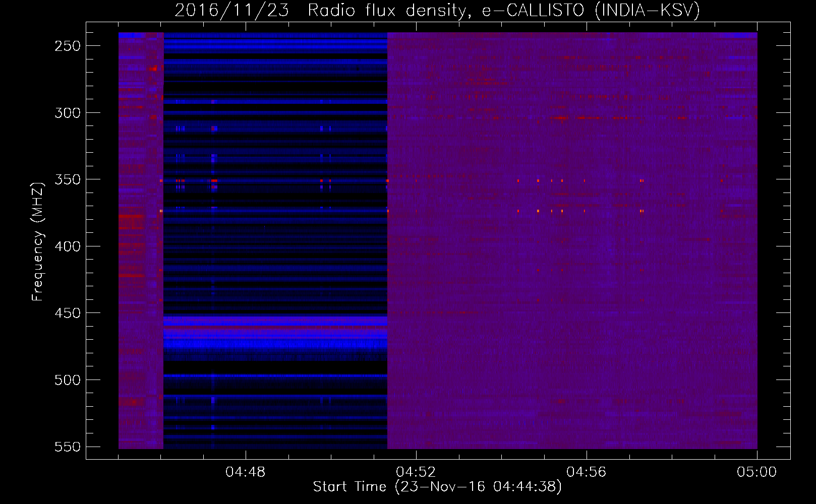The image size is (816, 504).
Task: Click the 550 frequency tick label
Action: [x=68, y=447]
